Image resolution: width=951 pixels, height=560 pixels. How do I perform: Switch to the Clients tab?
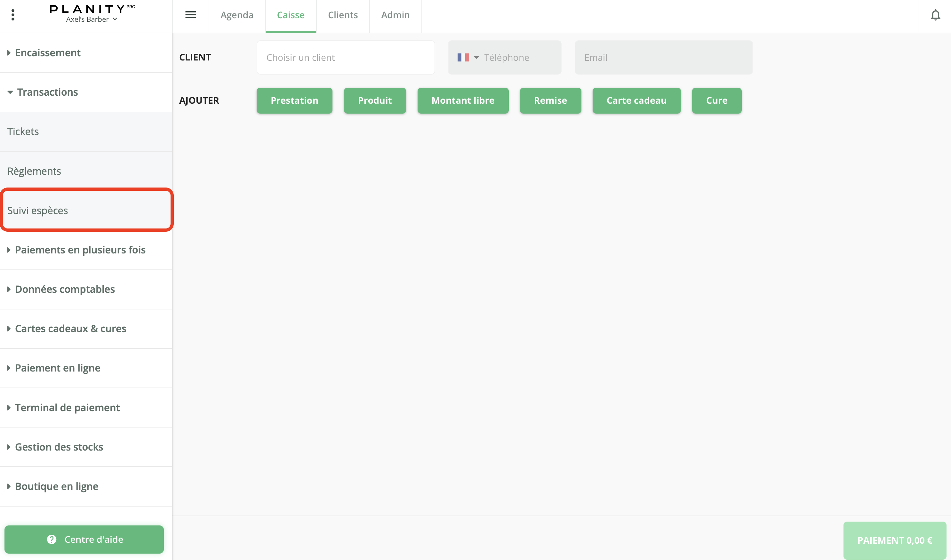point(342,15)
